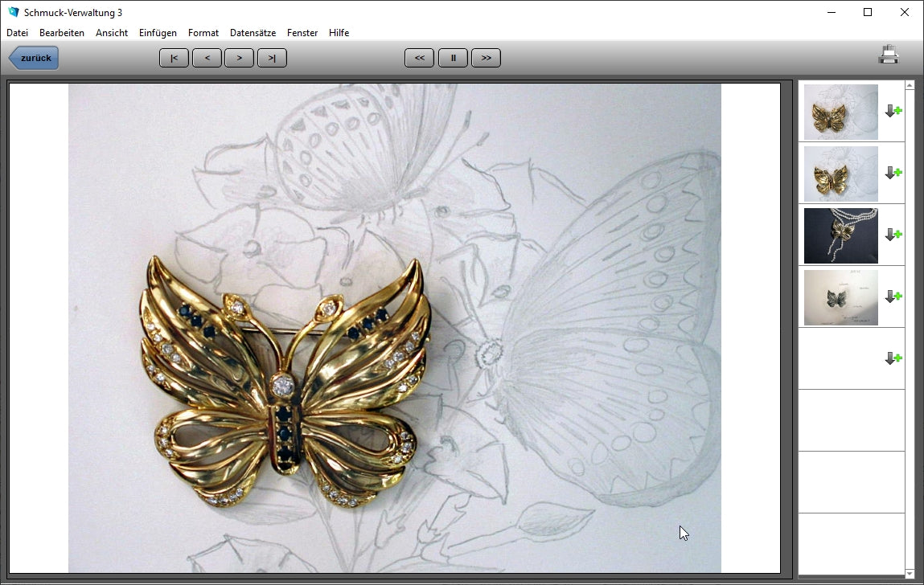Jump to last record button
The image size is (924, 585).
tap(272, 58)
